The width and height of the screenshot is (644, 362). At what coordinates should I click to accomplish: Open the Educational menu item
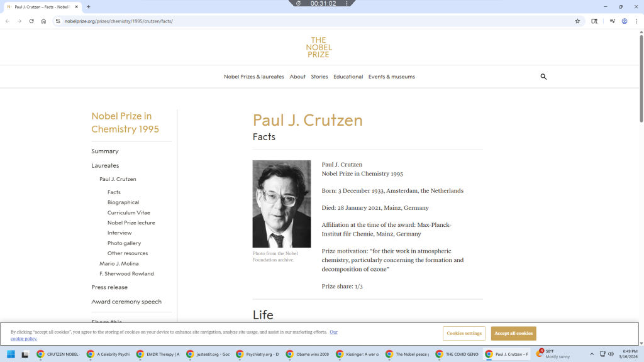(348, 77)
